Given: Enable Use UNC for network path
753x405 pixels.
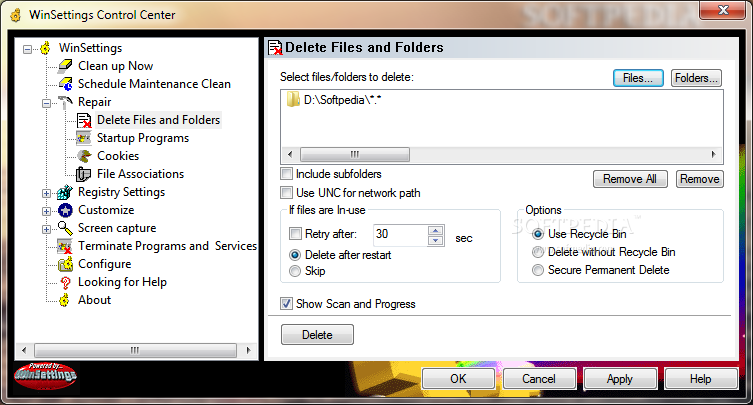Looking at the screenshot, I should pyautogui.click(x=287, y=193).
